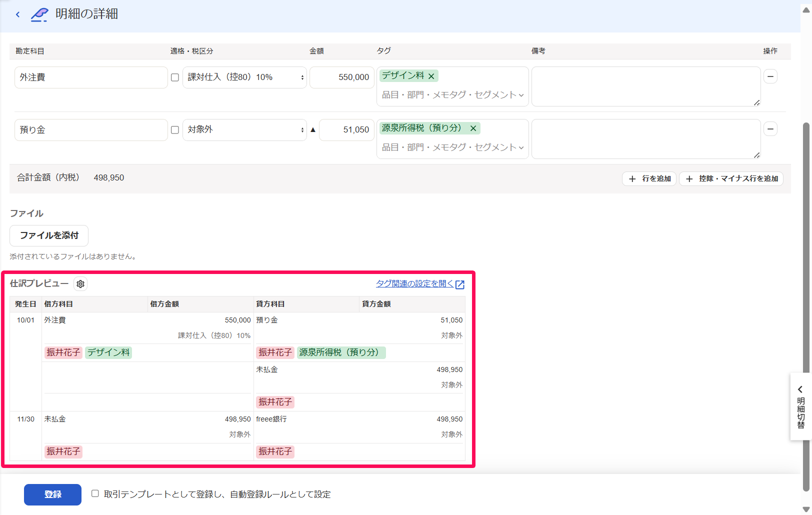Open 仕訳プレビュー settings gear icon
The width and height of the screenshot is (812, 515).
point(80,284)
